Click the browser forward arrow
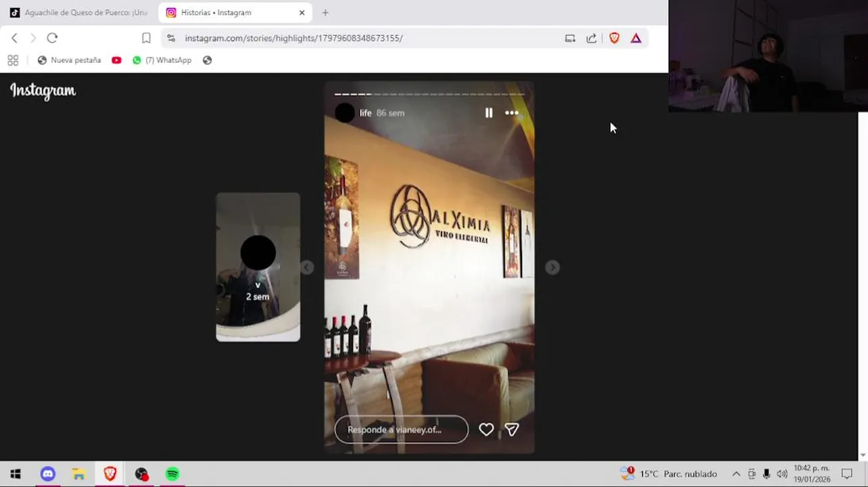 33,39
